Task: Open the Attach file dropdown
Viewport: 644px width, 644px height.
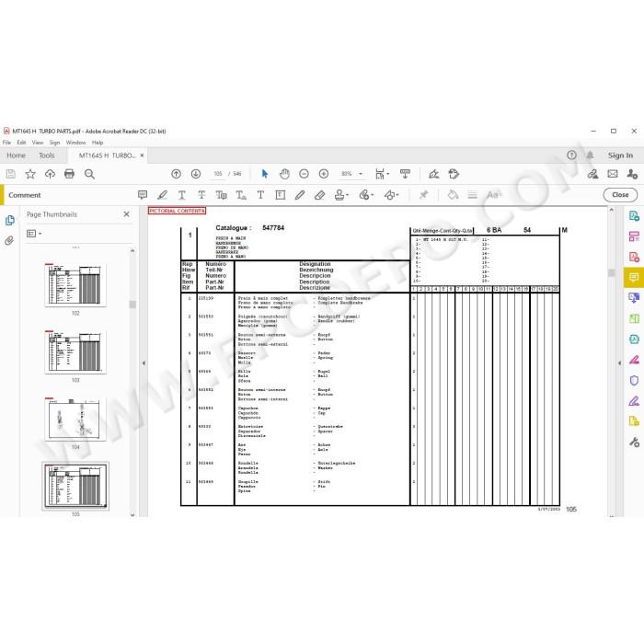Action: coord(366,195)
